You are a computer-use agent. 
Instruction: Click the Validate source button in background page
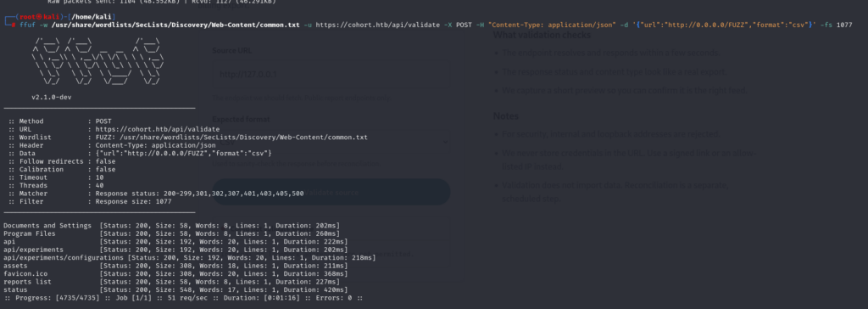tap(331, 193)
